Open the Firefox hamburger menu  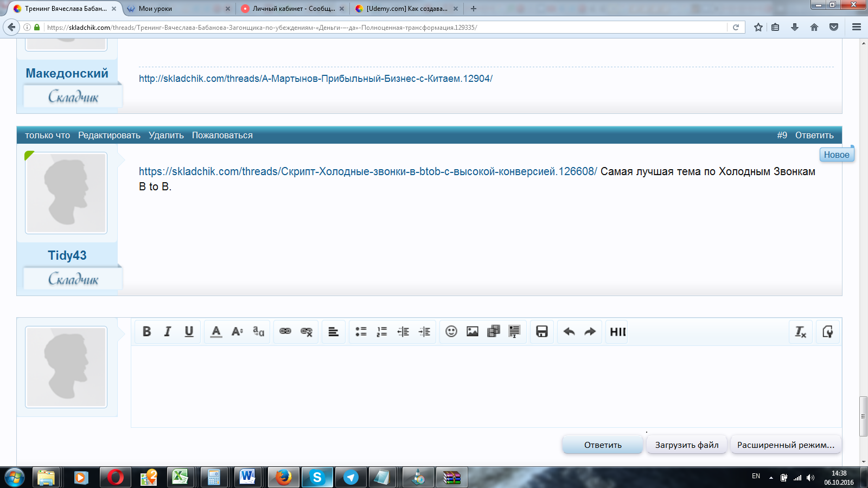click(x=857, y=27)
